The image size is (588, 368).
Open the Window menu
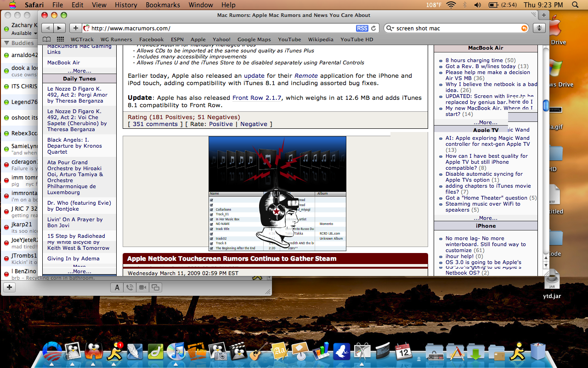[x=201, y=5]
